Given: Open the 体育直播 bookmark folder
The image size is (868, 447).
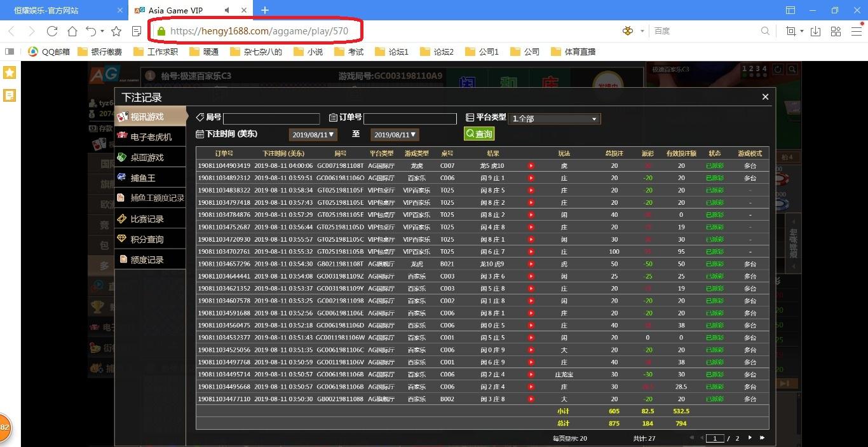Looking at the screenshot, I should click(573, 52).
